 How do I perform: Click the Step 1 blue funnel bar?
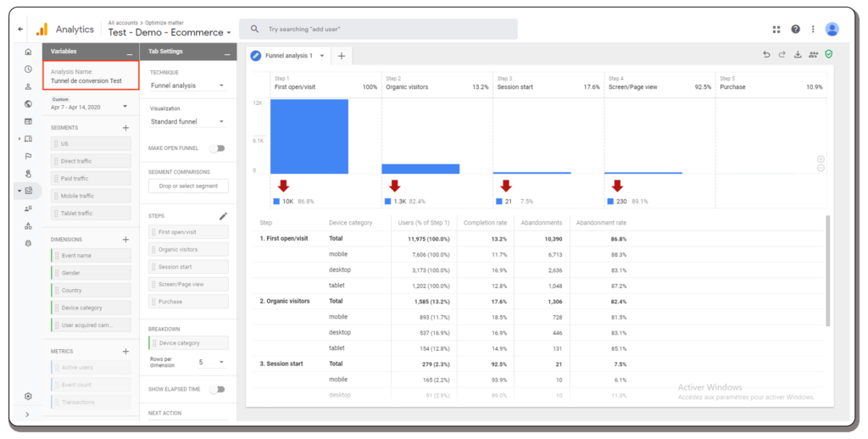309,136
